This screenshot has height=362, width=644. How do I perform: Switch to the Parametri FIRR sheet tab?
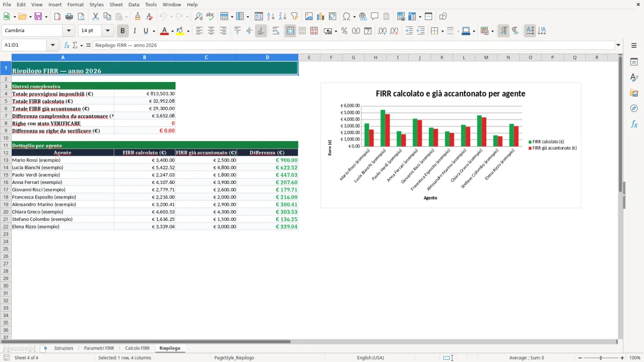click(99, 348)
